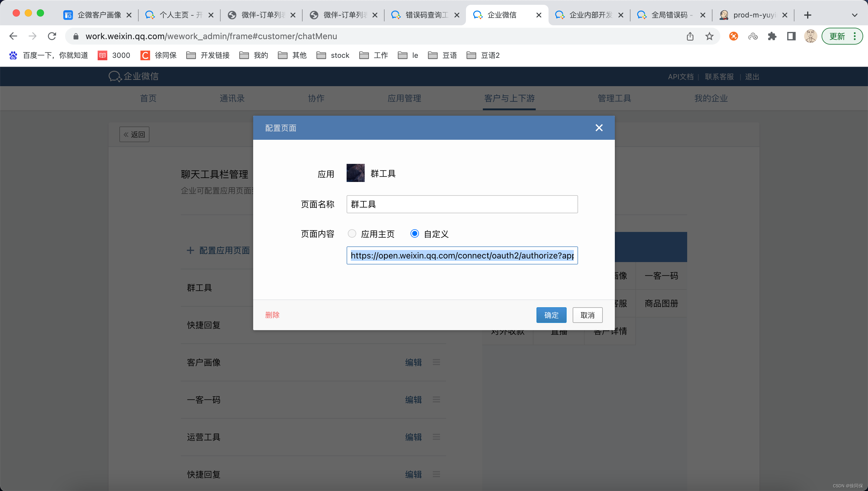This screenshot has height=491, width=868.
Task: Toggle the browser side panel icon
Action: point(791,36)
